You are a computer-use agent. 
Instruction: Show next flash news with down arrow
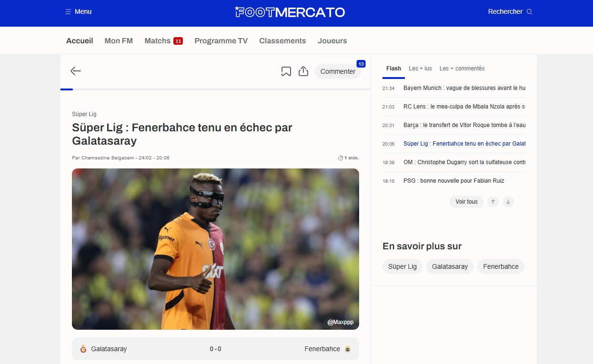pos(508,202)
